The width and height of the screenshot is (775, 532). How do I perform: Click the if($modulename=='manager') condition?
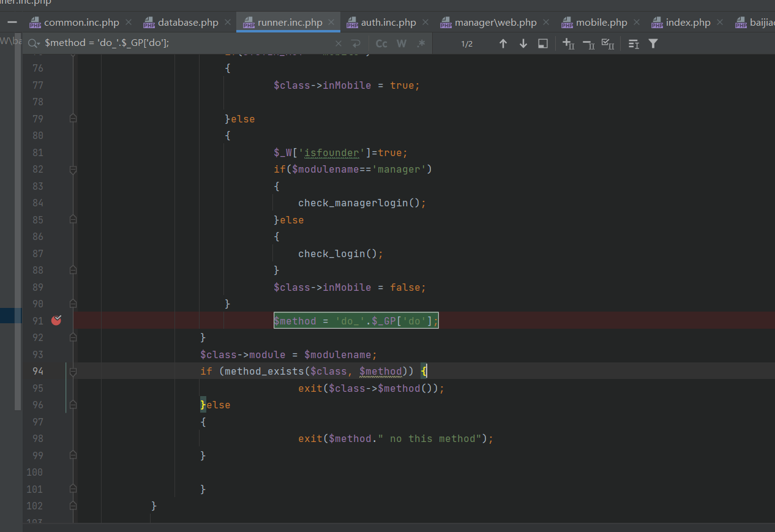click(x=353, y=169)
